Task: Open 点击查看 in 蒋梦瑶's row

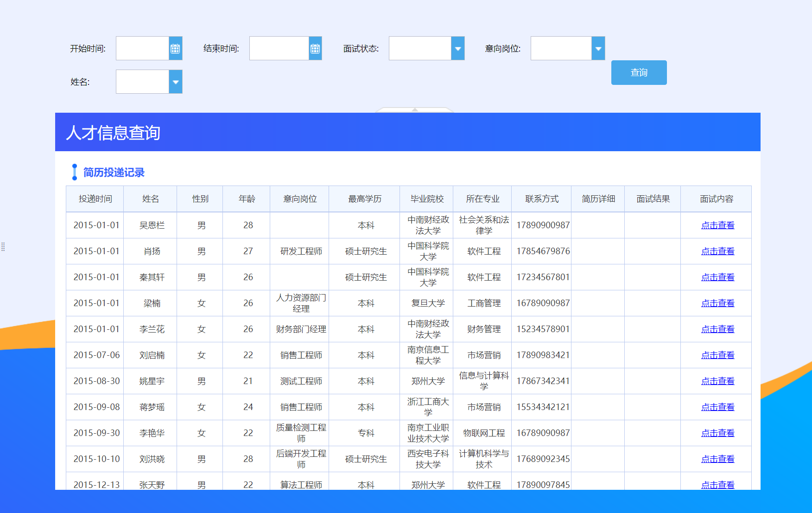Action: [x=717, y=407]
